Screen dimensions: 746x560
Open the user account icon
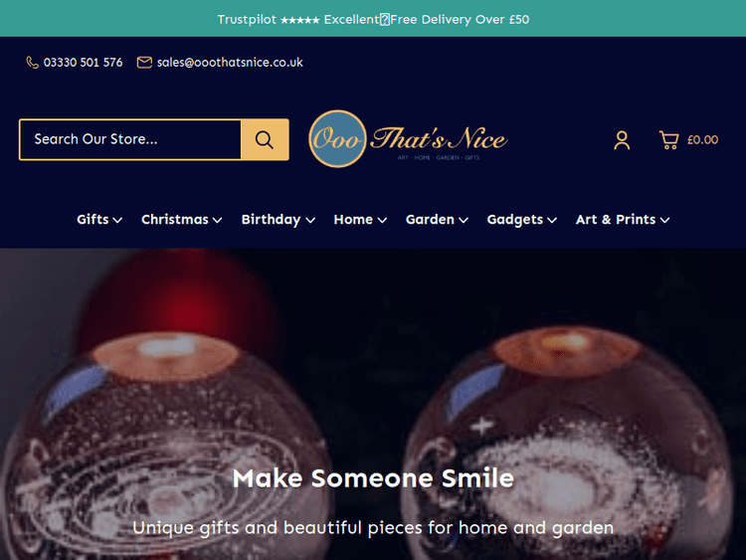tap(622, 140)
